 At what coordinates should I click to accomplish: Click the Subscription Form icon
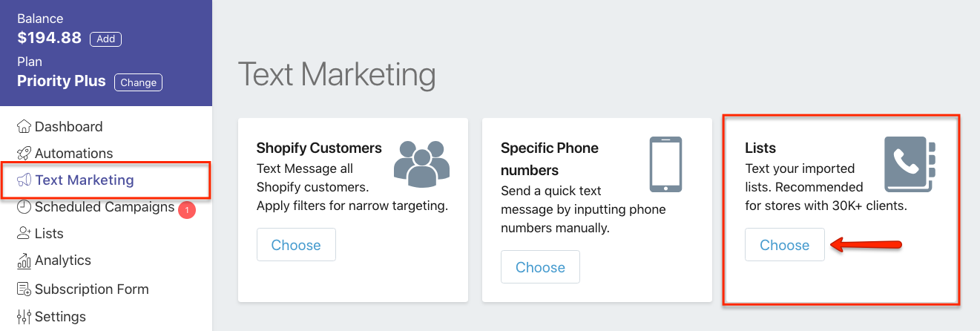tap(24, 289)
